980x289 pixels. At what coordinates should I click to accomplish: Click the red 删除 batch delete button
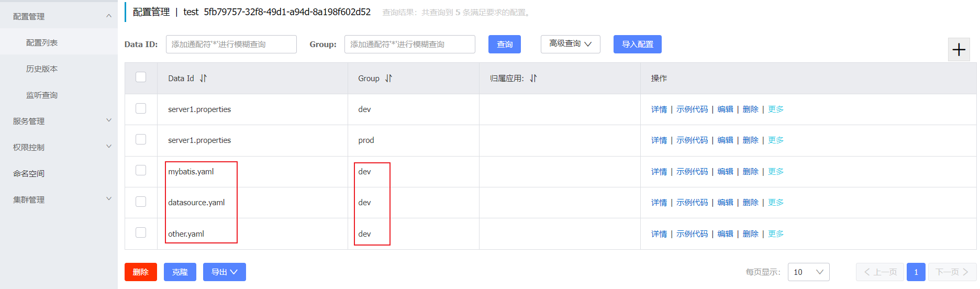141,272
